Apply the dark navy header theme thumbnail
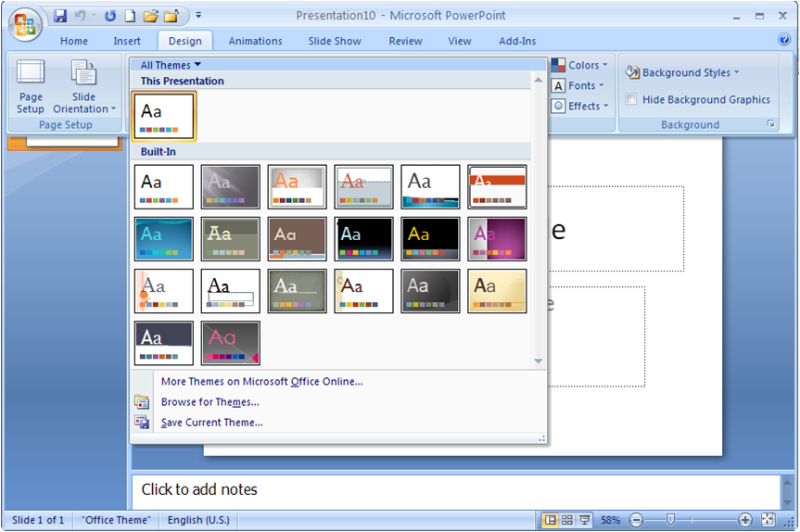This screenshot has height=532, width=800. tap(164, 343)
